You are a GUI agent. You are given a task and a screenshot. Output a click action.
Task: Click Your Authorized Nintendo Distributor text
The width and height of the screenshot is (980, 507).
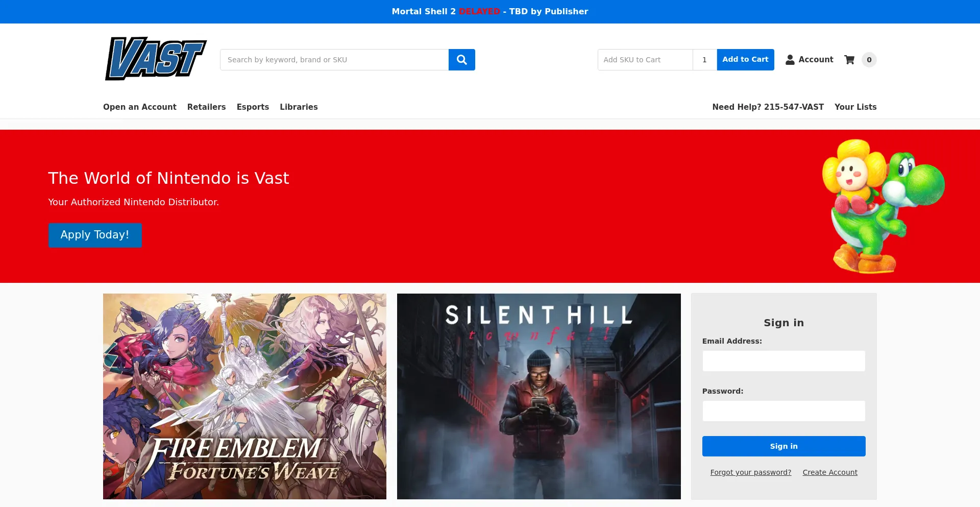[x=133, y=202]
